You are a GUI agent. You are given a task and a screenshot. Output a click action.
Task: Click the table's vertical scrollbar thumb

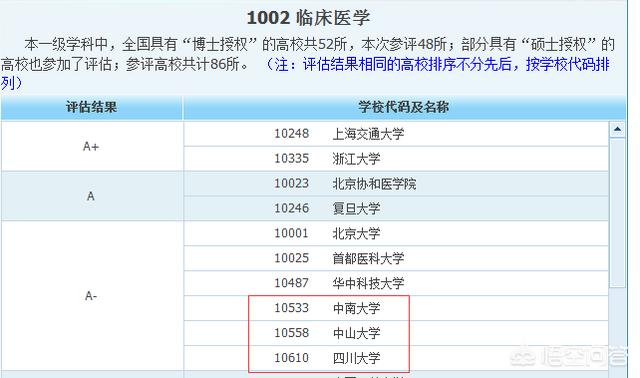(x=617, y=212)
